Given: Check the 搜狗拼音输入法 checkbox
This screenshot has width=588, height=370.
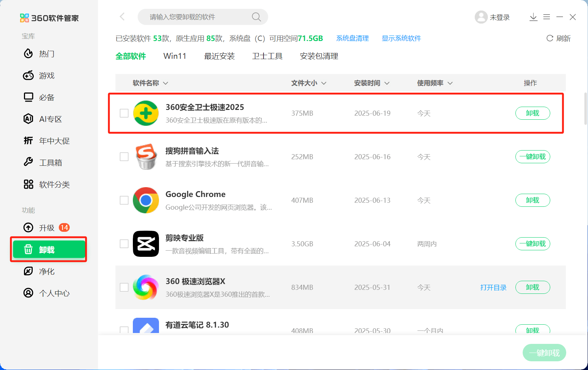Looking at the screenshot, I should point(124,157).
